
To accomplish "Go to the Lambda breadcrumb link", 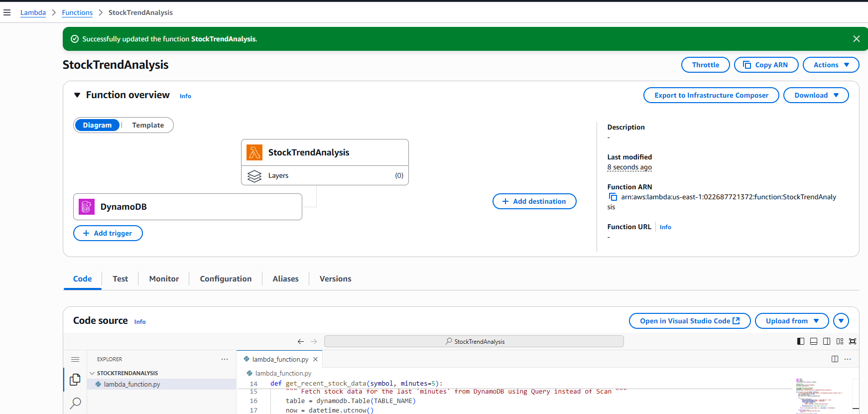I will (33, 12).
